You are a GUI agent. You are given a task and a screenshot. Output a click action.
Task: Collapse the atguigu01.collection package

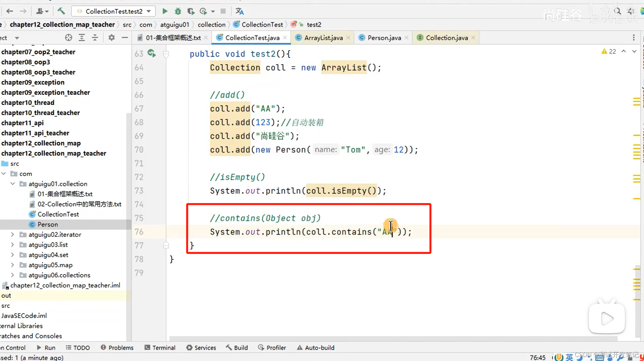[x=13, y=184]
